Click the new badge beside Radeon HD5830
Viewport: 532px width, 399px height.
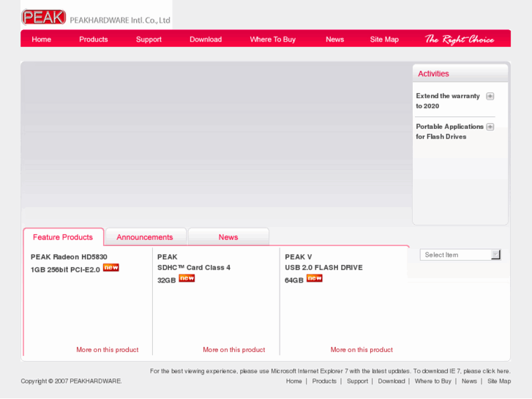pyautogui.click(x=111, y=267)
